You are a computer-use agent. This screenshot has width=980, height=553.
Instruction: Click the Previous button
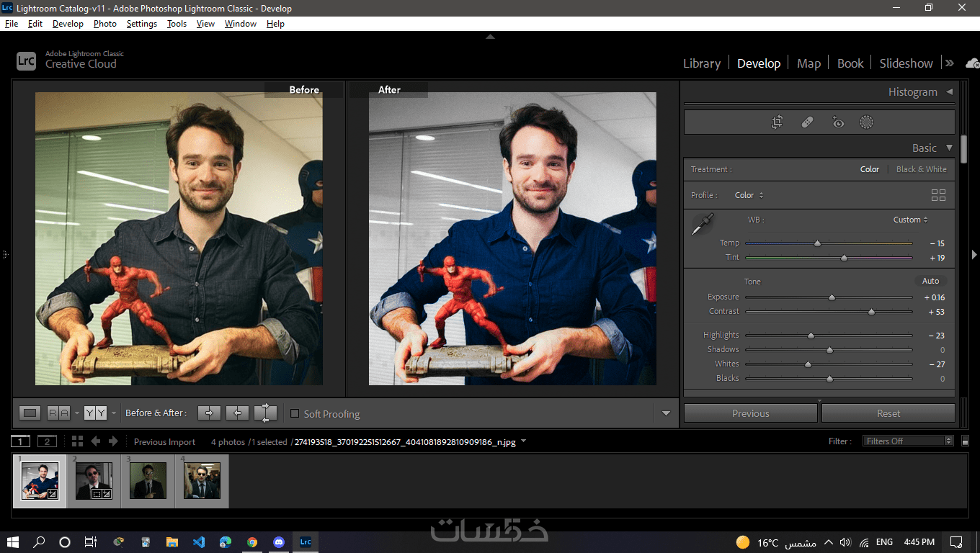tap(751, 413)
